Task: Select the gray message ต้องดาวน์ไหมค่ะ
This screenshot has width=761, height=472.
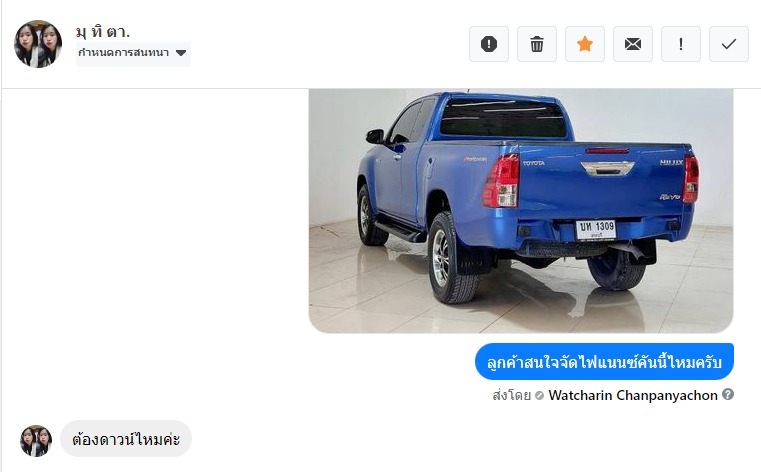Action: [x=126, y=439]
